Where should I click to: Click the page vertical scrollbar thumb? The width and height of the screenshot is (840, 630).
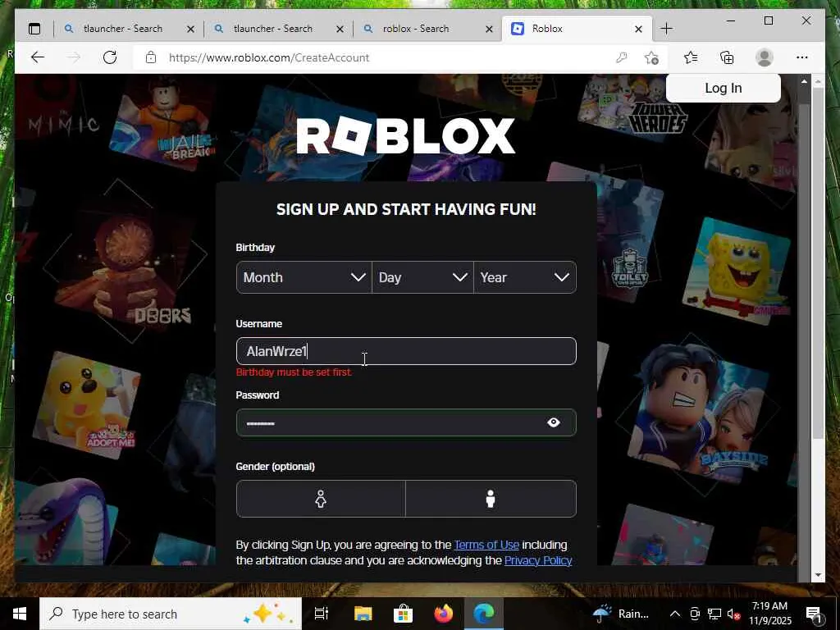point(817,262)
